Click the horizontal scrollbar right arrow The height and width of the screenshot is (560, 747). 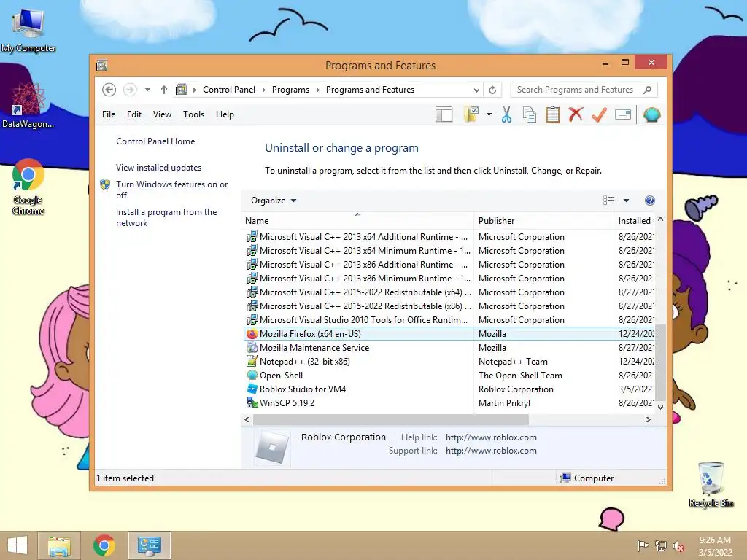648,419
